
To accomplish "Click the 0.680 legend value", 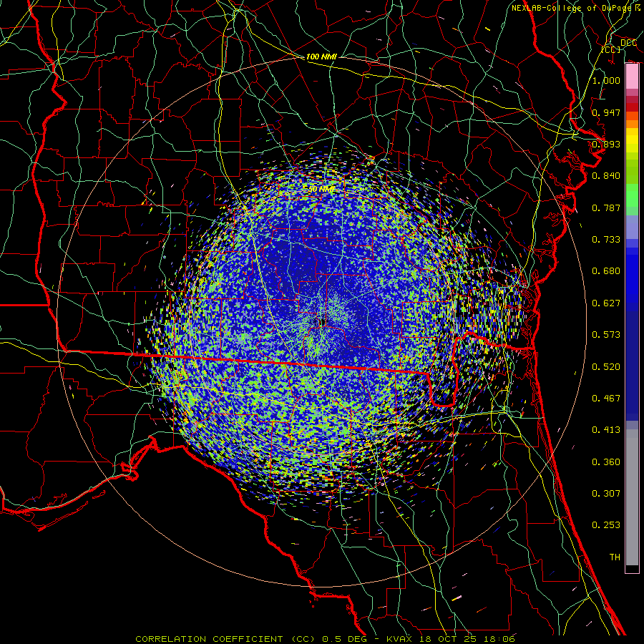I will point(606,271).
